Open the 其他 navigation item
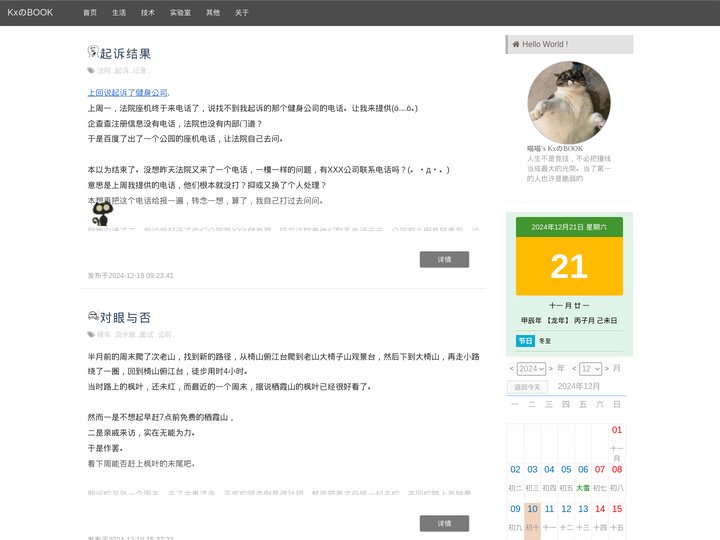This screenshot has width=720, height=540. pyautogui.click(x=213, y=12)
